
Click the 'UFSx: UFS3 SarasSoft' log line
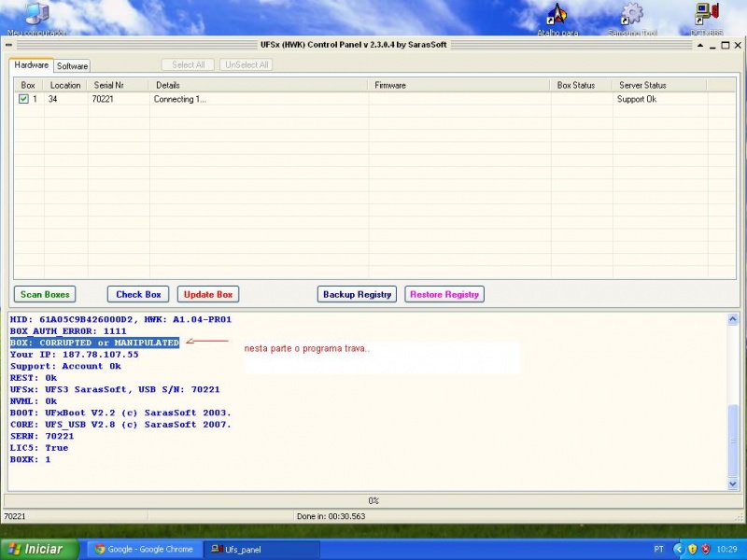[x=115, y=389]
